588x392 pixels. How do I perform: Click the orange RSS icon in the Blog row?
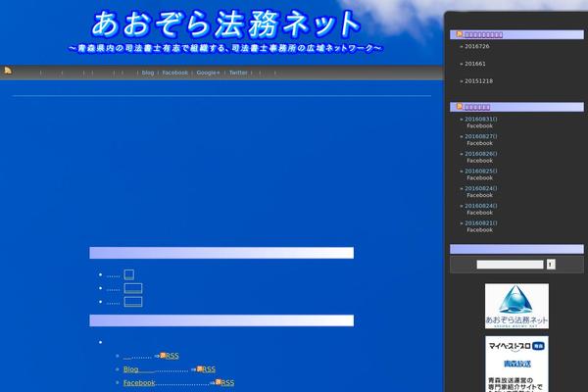click(x=200, y=368)
